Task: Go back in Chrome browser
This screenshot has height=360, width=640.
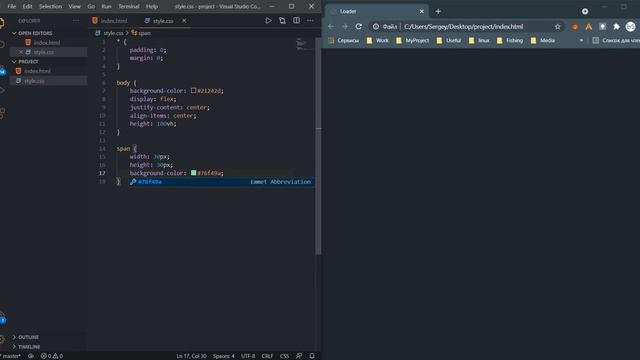Action: click(331, 27)
